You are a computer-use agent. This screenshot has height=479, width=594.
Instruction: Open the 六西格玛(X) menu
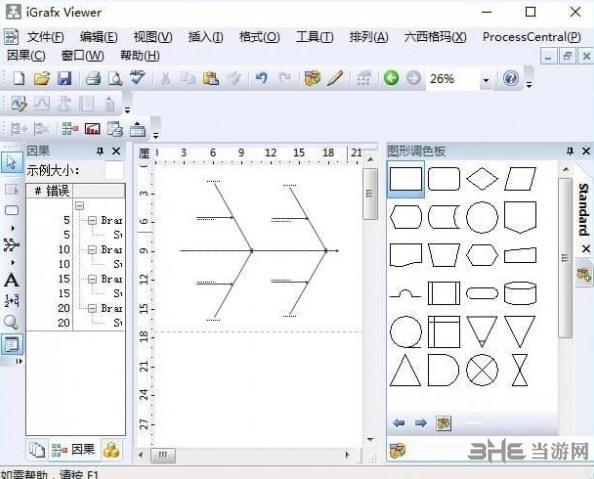tap(435, 37)
